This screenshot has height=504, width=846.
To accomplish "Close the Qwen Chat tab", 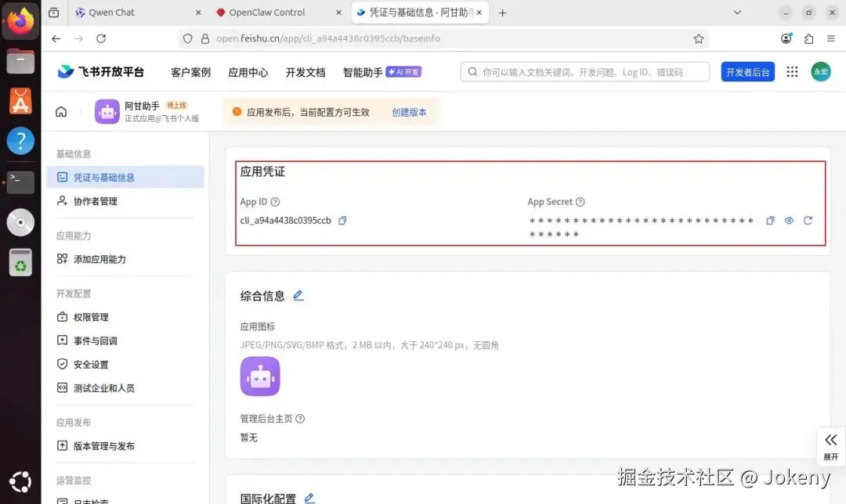I will (x=198, y=13).
